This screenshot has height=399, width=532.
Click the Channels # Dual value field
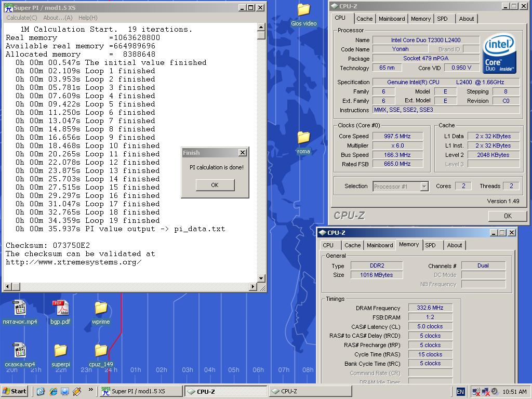(x=483, y=265)
